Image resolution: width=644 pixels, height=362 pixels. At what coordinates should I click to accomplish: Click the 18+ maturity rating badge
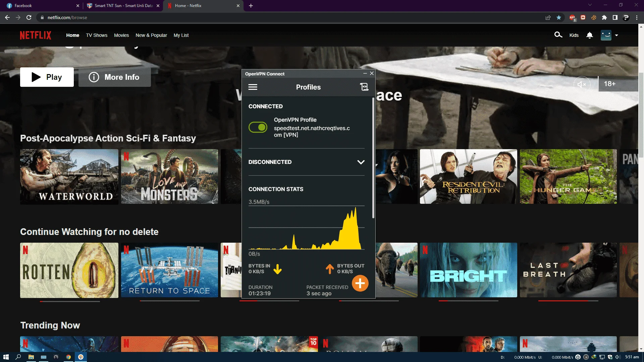tap(618, 84)
